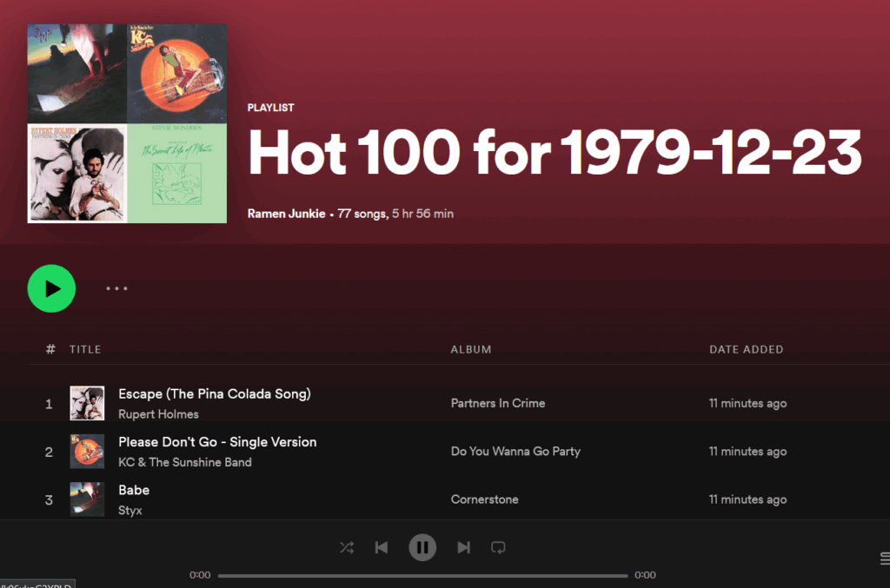
Task: Open the queue icon at right edge
Action: click(x=885, y=558)
